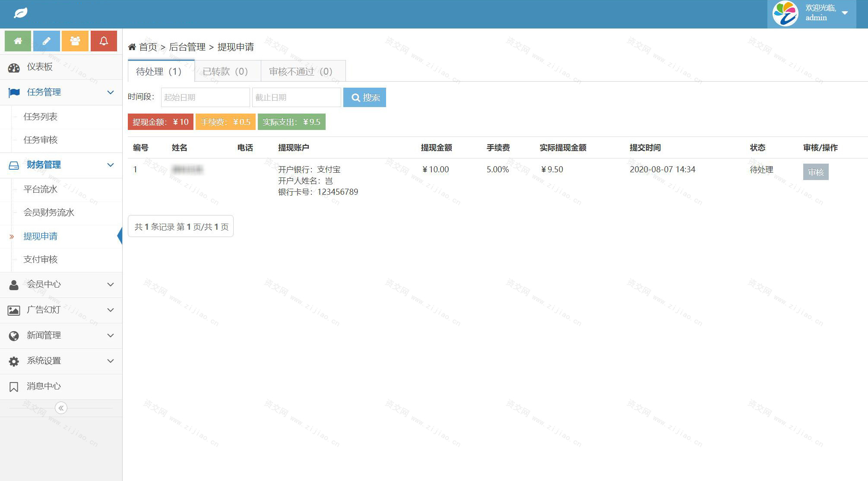This screenshot has width=868, height=481.
Task: Click the blue pencil edit shortcut button
Action: [46, 41]
